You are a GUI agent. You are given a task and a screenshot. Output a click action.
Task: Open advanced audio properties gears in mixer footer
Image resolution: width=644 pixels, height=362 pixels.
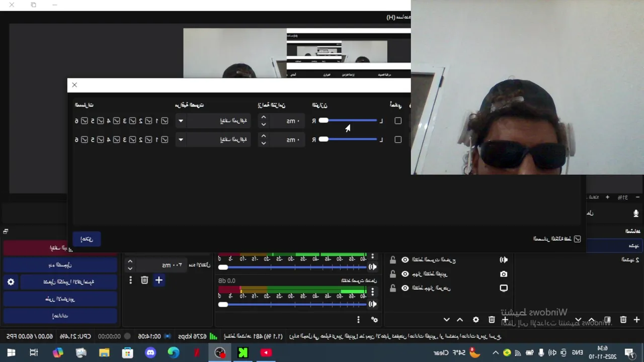(374, 320)
